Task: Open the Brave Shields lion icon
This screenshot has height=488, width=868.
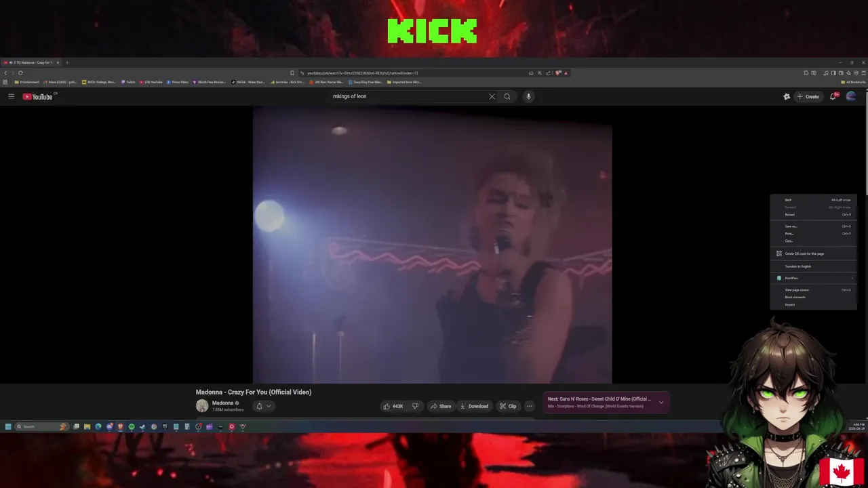Action: point(557,73)
